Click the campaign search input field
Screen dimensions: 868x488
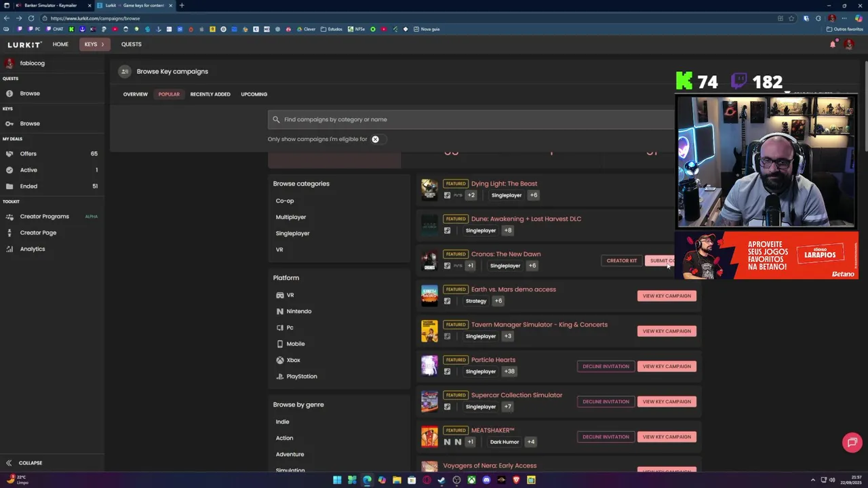[x=471, y=119]
